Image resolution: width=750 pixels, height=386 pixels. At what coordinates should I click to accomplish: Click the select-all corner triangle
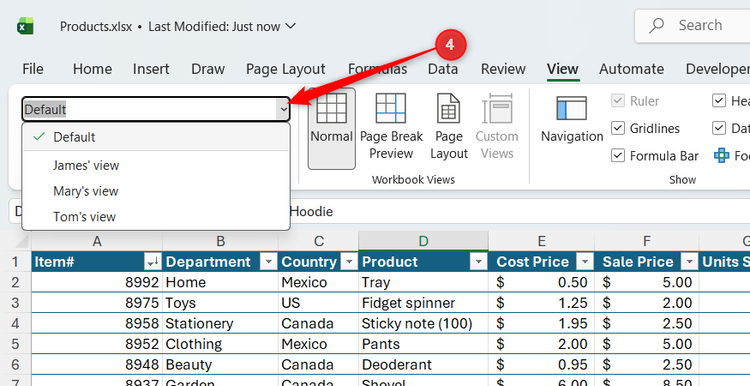point(22,241)
